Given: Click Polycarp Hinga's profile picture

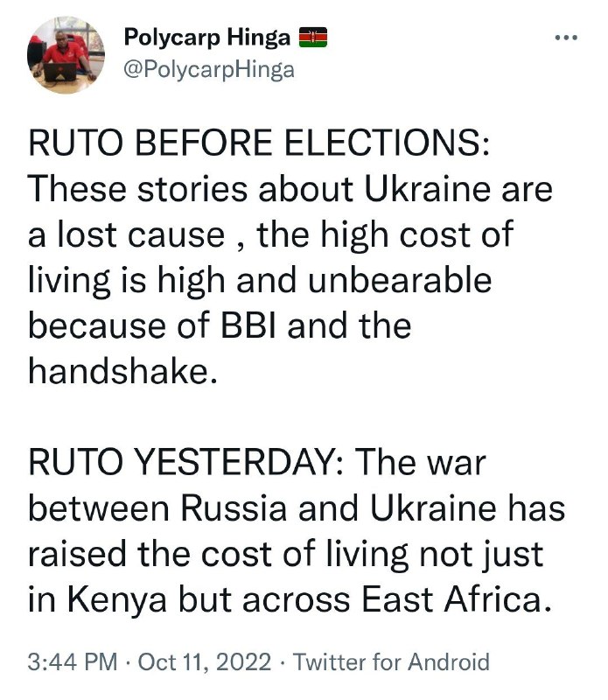Looking at the screenshot, I should coord(66,55).
